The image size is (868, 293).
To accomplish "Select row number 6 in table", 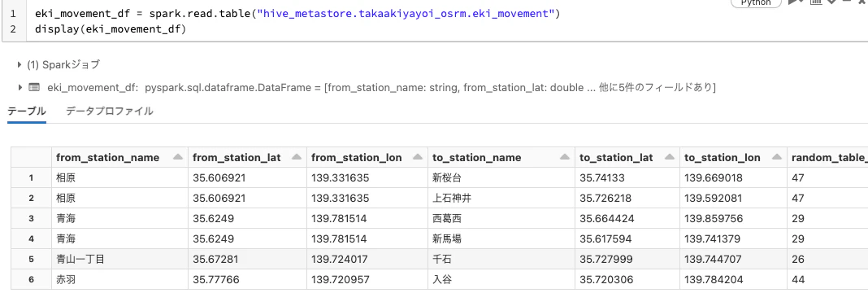I will point(32,280).
